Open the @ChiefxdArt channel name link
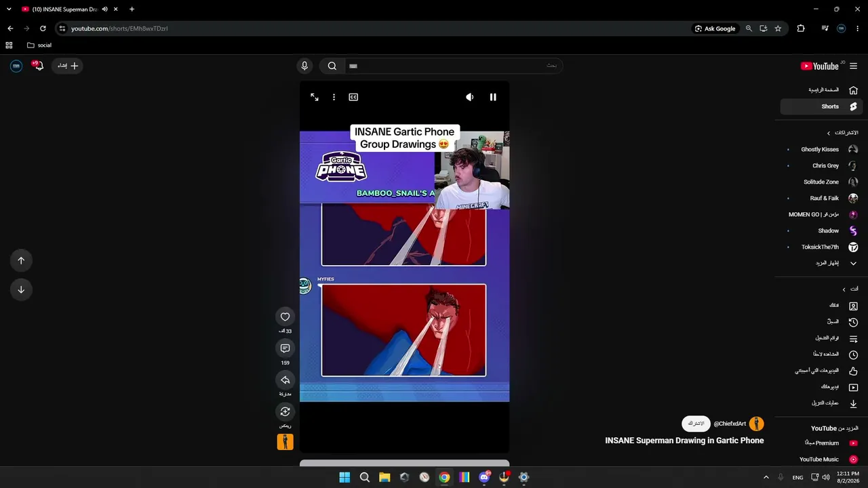This screenshot has height=488, width=868. point(730,424)
